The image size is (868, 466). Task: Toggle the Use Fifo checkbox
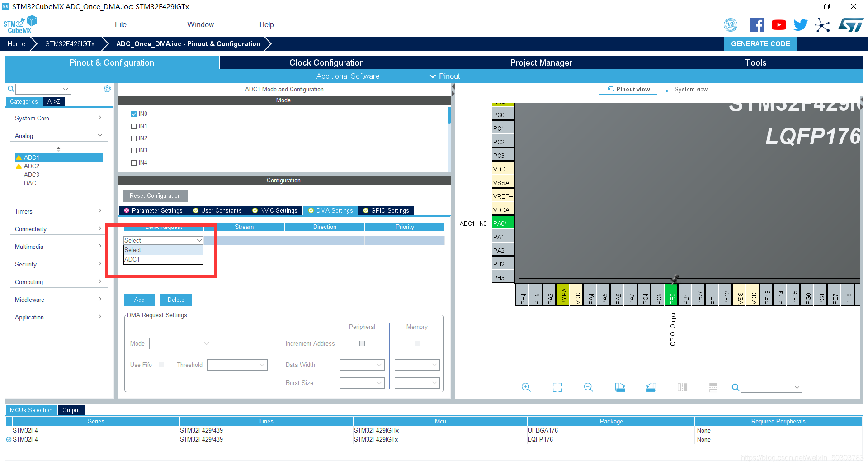point(161,365)
